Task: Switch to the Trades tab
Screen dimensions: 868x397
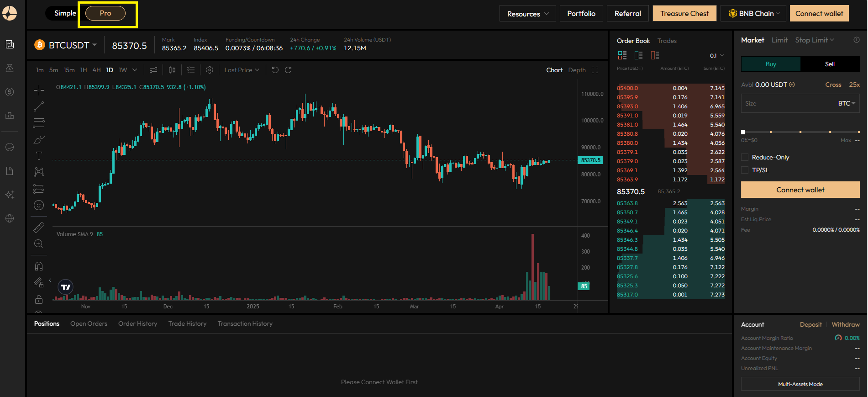Action: (667, 41)
